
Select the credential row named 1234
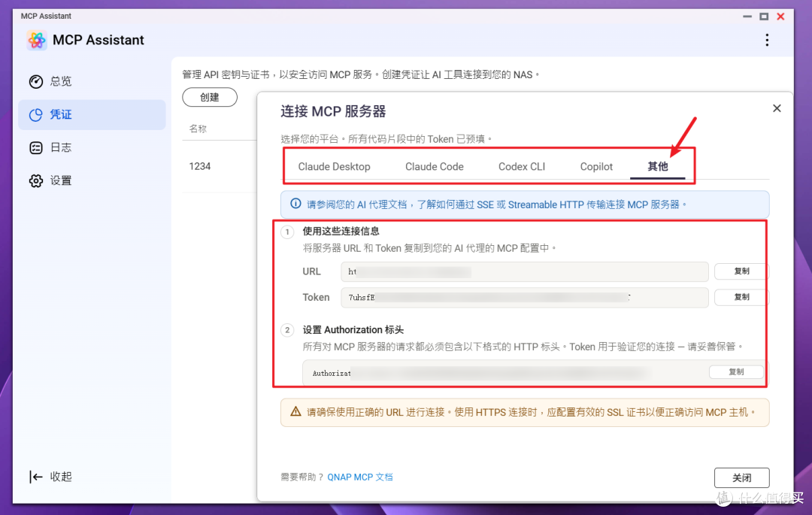coord(220,166)
